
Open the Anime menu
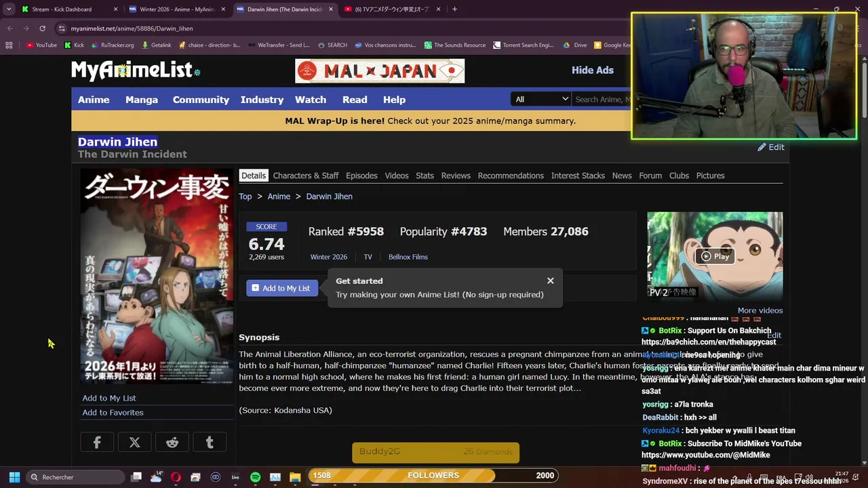(x=94, y=100)
